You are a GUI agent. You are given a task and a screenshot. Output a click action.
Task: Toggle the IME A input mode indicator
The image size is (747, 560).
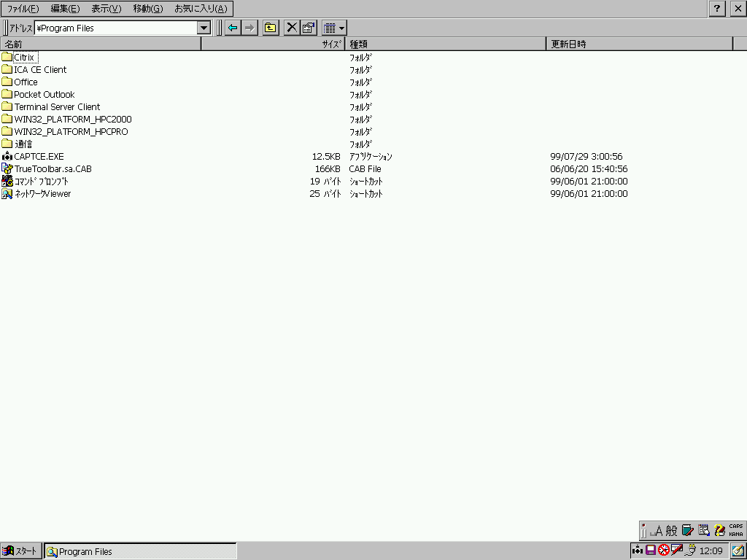click(x=657, y=531)
